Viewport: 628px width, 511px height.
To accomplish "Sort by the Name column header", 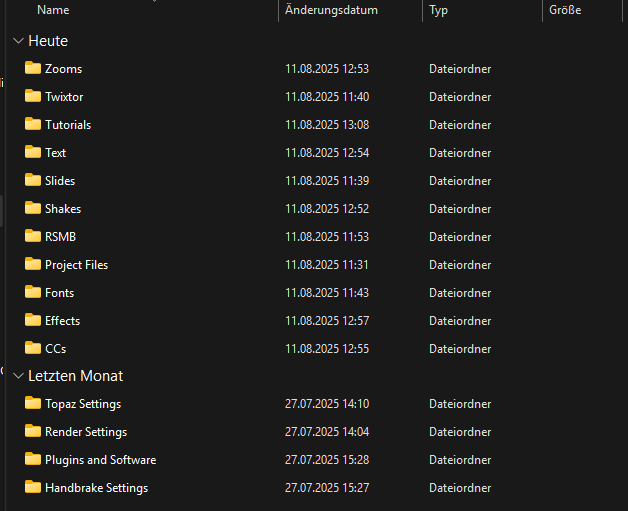I will pos(53,10).
